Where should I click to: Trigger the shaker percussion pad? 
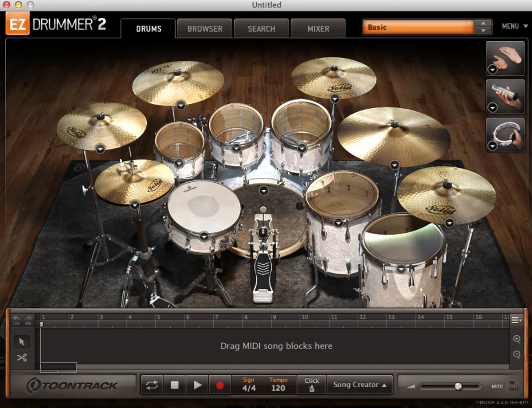coord(505,96)
